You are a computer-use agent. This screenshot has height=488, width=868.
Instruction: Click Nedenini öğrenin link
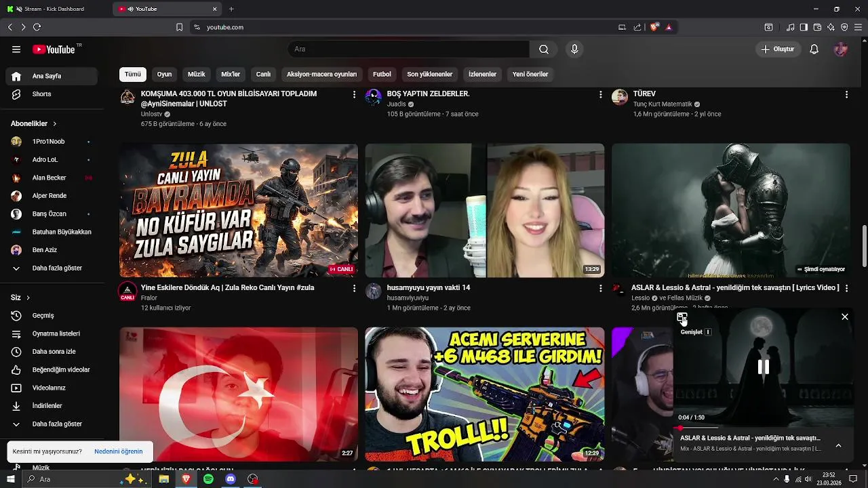click(119, 451)
